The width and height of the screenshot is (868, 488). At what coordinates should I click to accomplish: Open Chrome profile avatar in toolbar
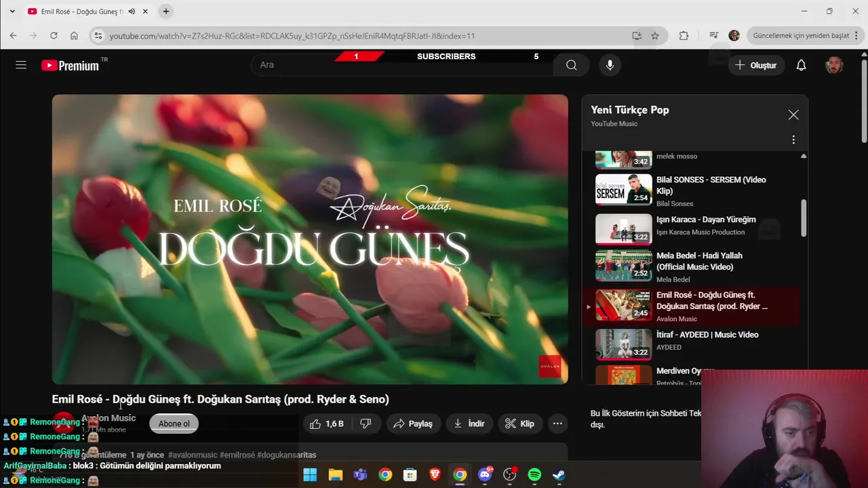pyautogui.click(x=734, y=36)
